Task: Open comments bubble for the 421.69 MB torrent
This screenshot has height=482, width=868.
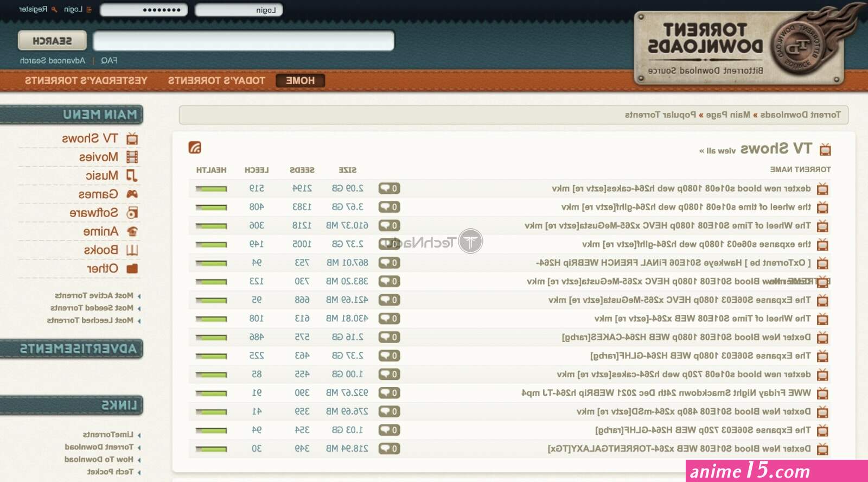Action: 390,300
